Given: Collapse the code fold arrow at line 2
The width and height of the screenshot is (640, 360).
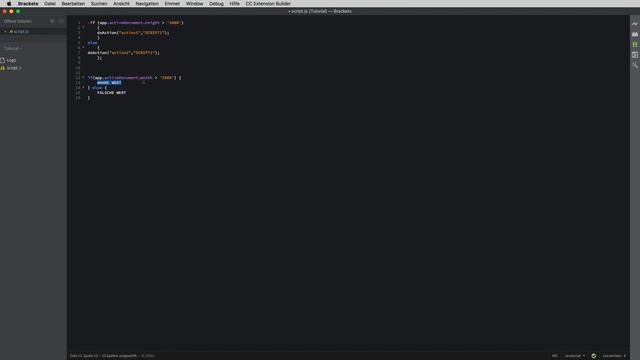Looking at the screenshot, I should click(x=84, y=27).
